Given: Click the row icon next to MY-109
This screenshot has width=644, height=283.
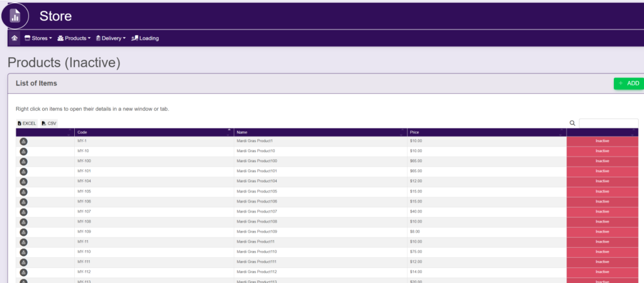Looking at the screenshot, I should (23, 232).
